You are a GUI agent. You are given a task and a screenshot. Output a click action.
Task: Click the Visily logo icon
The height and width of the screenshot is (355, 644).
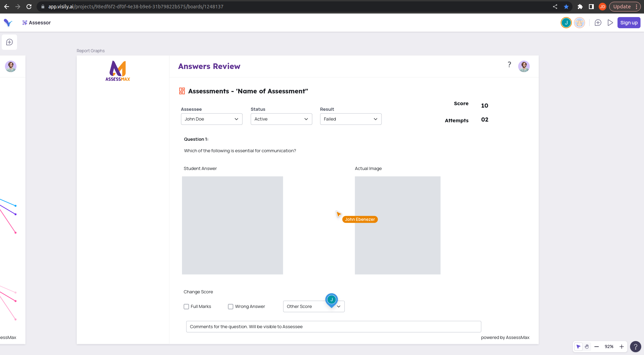pos(8,23)
